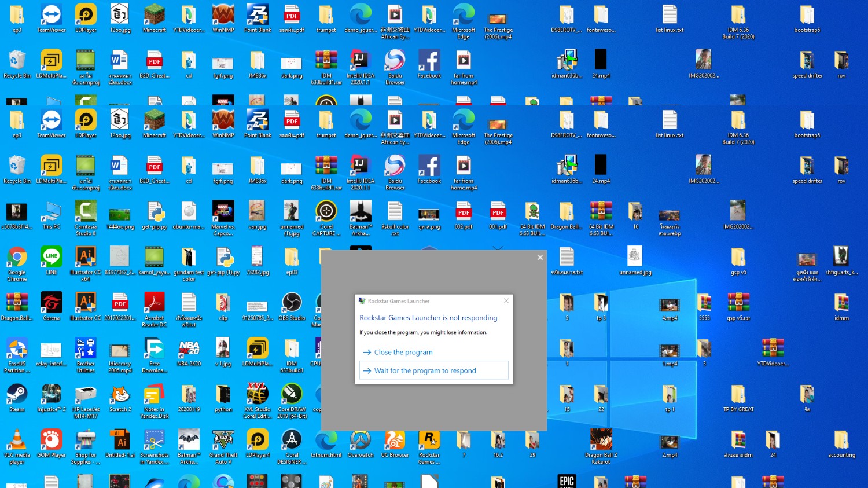The image size is (868, 488).
Task: Launch Illustrator CC x64 shortcut
Action: [x=86, y=265]
